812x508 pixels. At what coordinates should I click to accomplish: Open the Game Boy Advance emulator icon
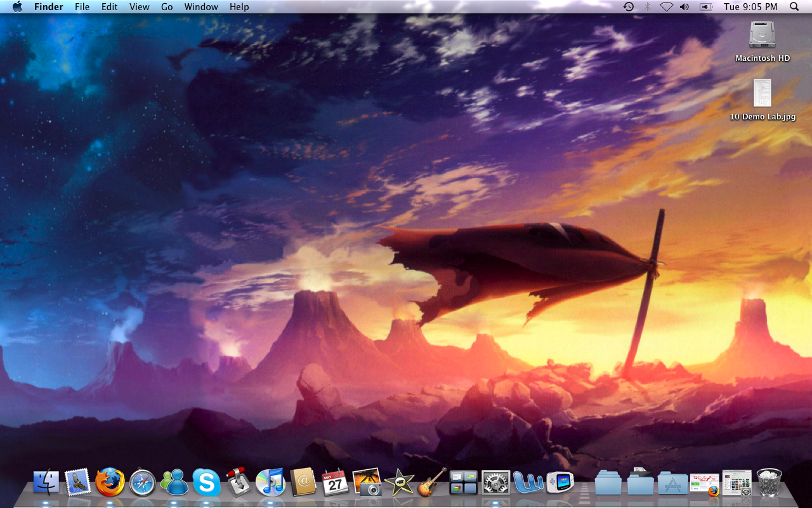coord(560,483)
